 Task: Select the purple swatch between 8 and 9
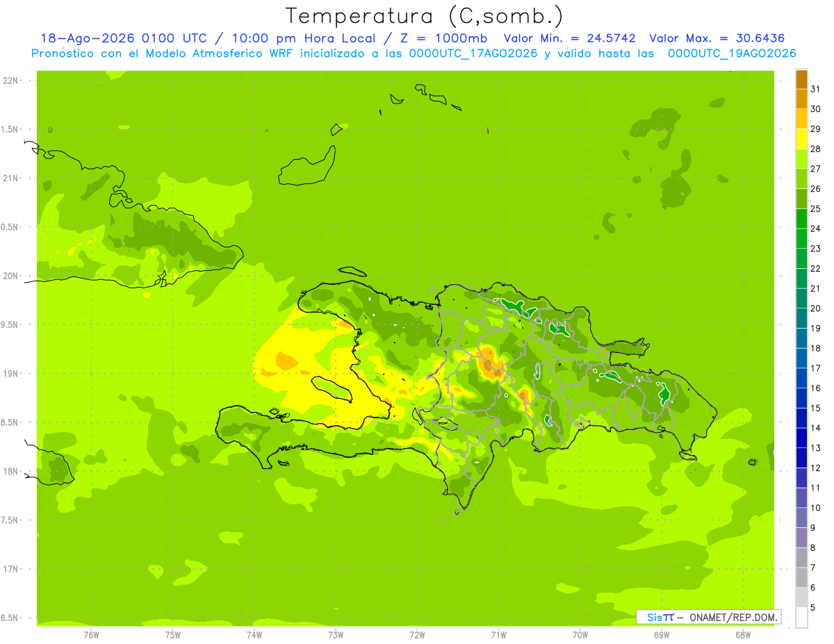pos(801,538)
